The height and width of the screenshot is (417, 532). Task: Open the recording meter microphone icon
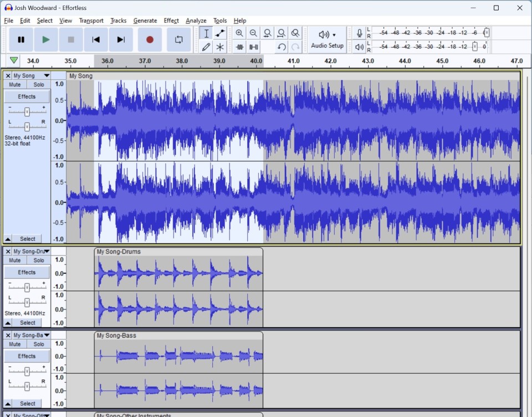pyautogui.click(x=359, y=32)
